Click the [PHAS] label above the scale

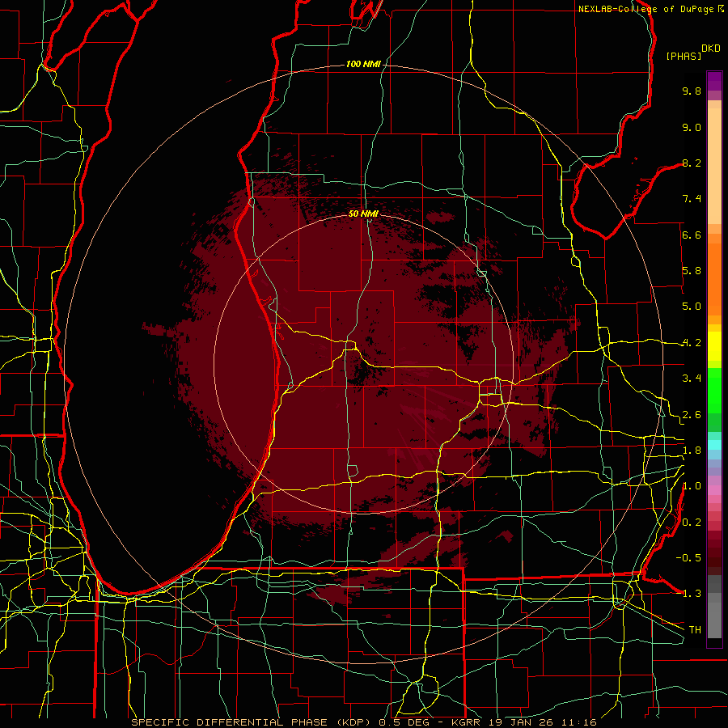point(684,56)
